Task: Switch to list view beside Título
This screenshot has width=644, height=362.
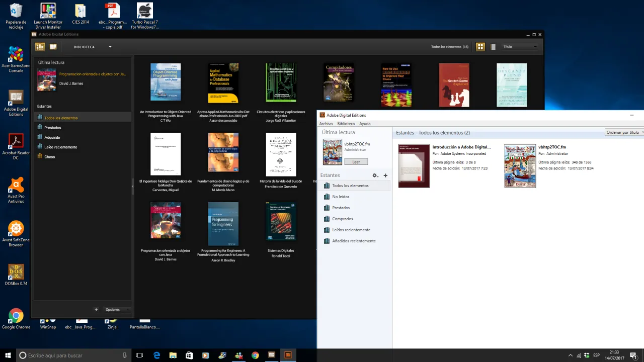Action: (x=493, y=46)
